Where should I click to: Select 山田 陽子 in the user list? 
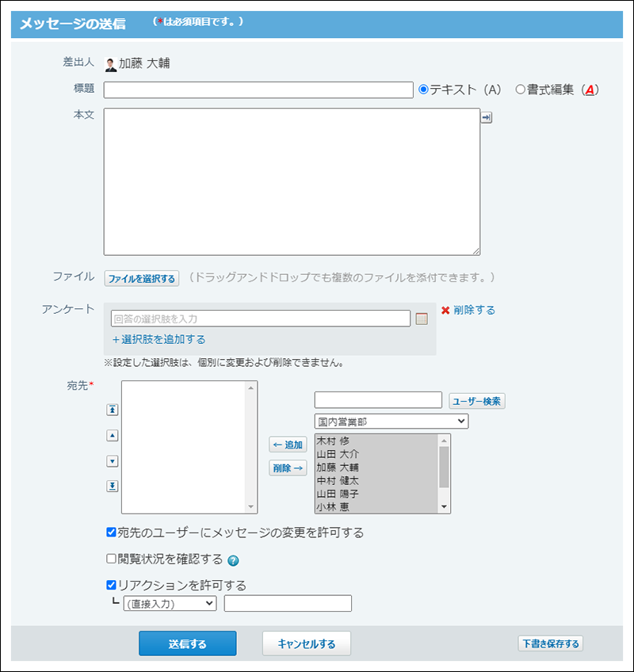pyautogui.click(x=376, y=494)
